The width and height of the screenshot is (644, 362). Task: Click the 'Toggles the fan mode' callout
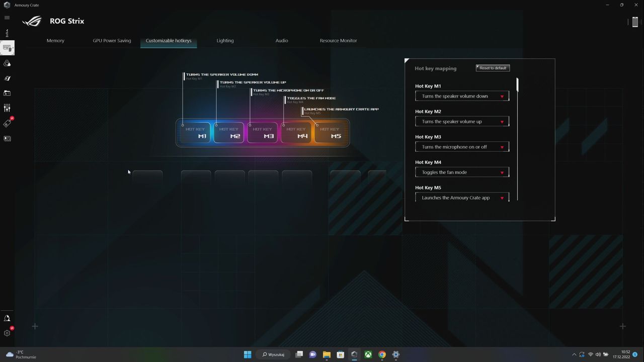pos(311,98)
